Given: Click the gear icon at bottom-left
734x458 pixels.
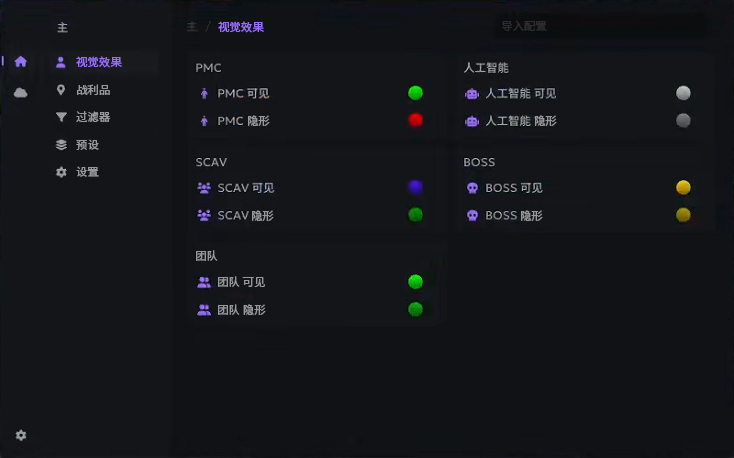Looking at the screenshot, I should pos(21,435).
